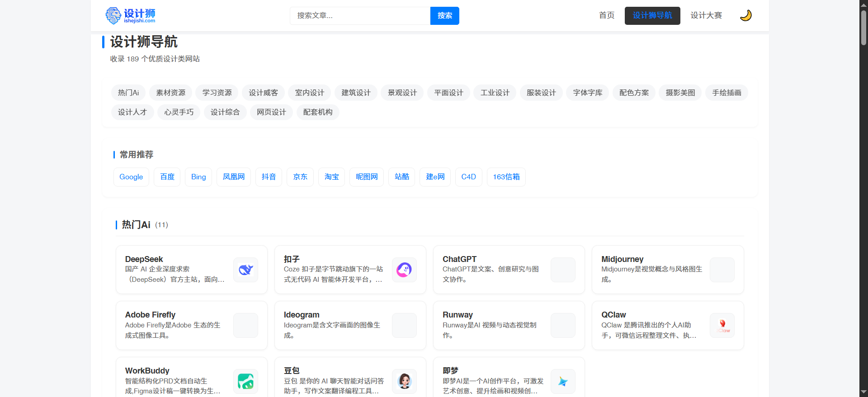This screenshot has height=397, width=868.
Task: Select the 学习资源 category tag
Action: (x=217, y=93)
